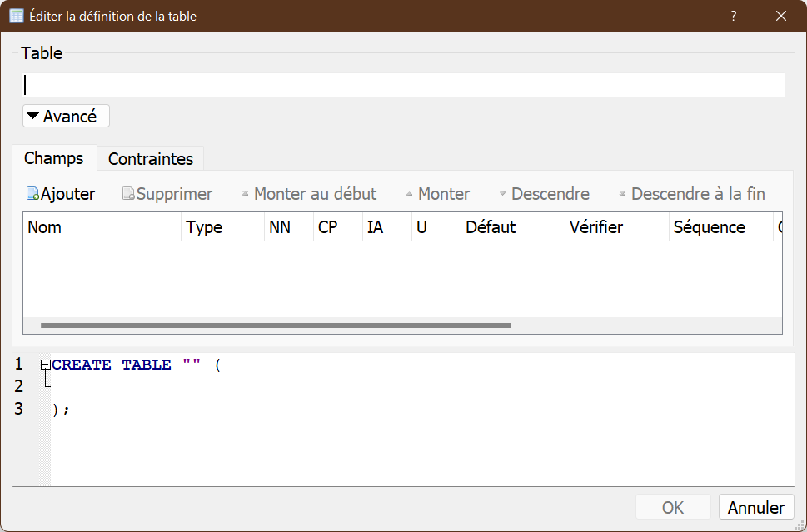The height and width of the screenshot is (532, 807).
Task: Close the table definition dialog
Action: pyautogui.click(x=780, y=16)
